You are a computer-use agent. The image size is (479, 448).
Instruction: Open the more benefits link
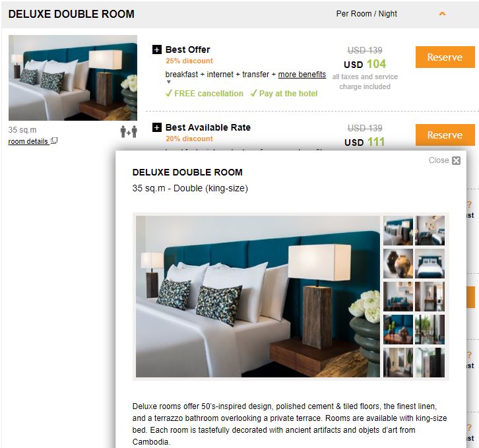(x=302, y=75)
